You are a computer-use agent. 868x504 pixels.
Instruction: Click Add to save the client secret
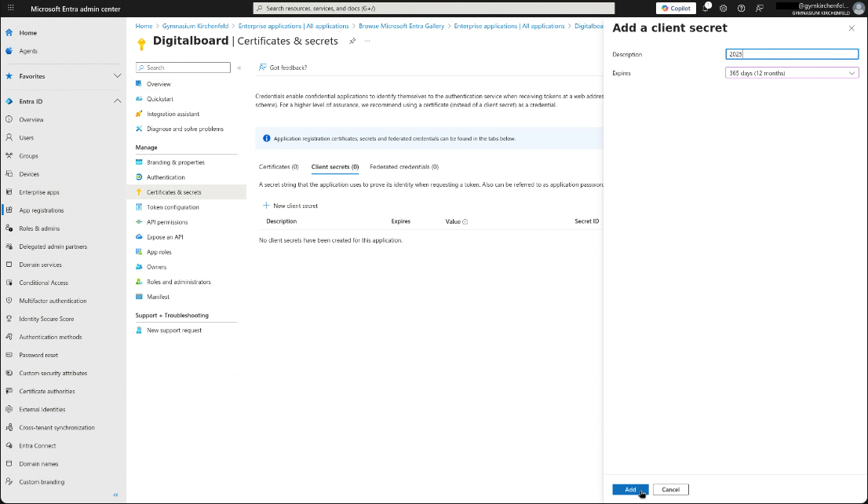629,488
